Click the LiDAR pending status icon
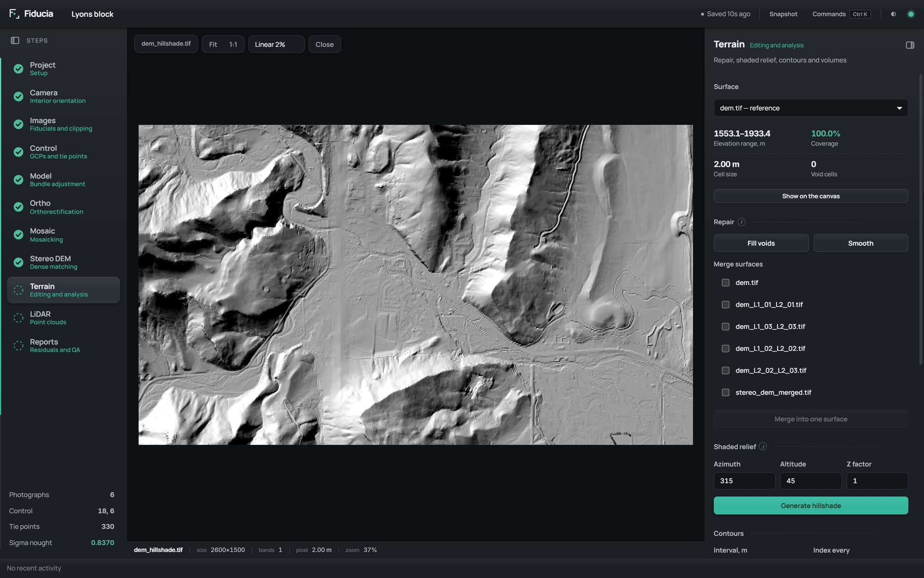The width and height of the screenshot is (924, 578). 18,318
